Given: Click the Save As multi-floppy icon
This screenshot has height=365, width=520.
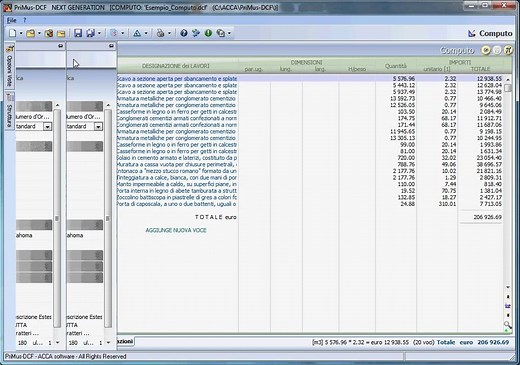Looking at the screenshot, I should click(x=91, y=33).
